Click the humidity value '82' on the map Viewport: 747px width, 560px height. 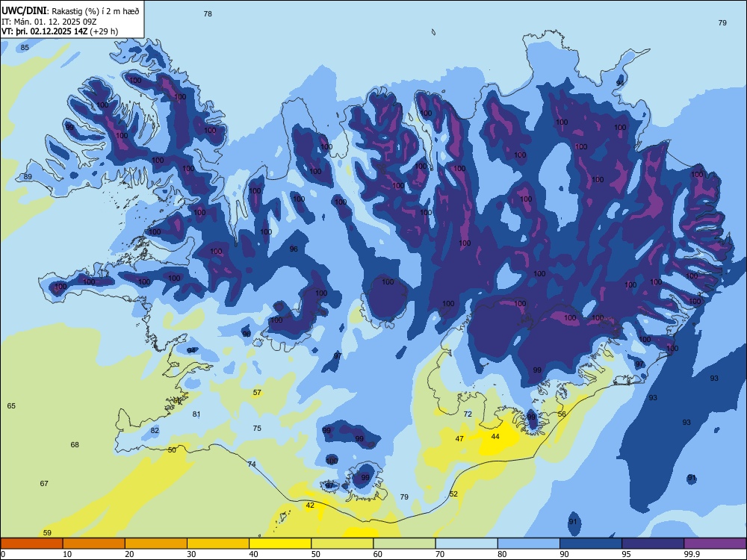click(155, 431)
